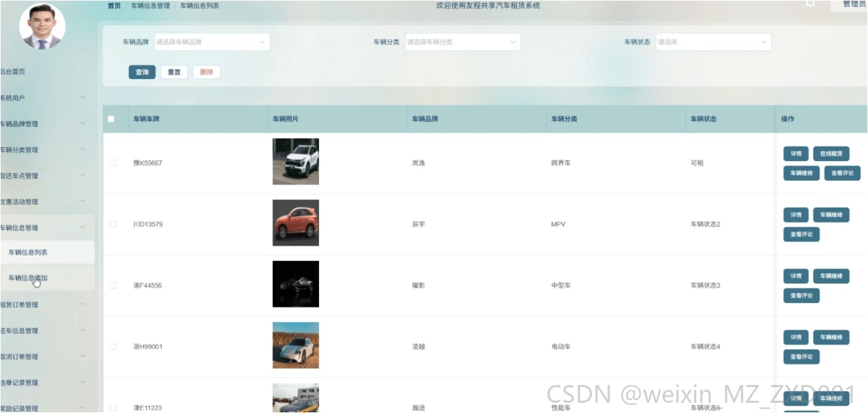Screen dimensions: 868x413
Task: Click 车辆维修 for vehicle 豫K55667
Action: (801, 173)
